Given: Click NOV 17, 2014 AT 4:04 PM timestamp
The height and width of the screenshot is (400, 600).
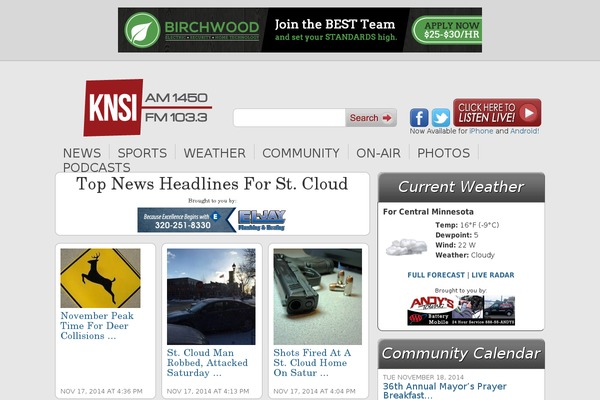Looking at the screenshot, I should coord(314,391).
